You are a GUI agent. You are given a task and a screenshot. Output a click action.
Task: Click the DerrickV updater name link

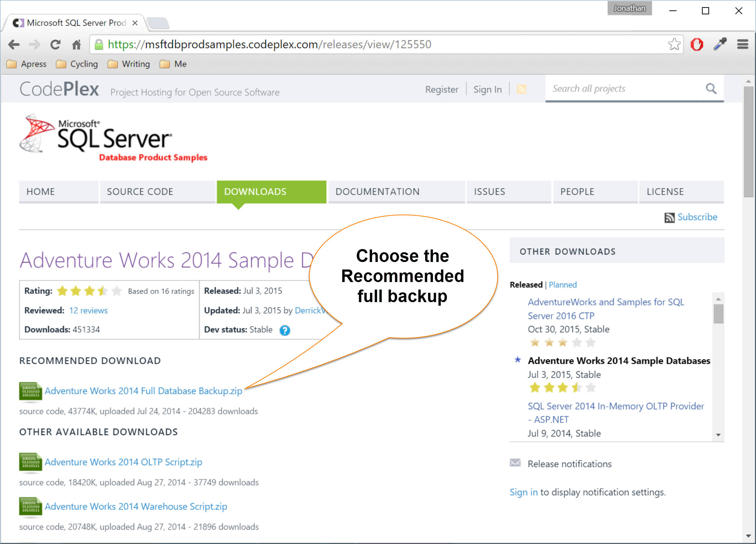[x=310, y=311]
